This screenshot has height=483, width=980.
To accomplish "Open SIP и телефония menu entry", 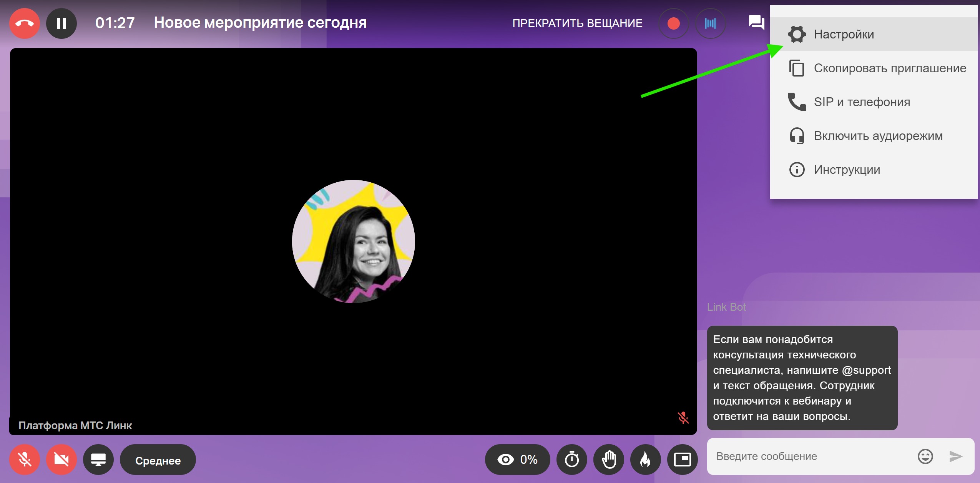I will pos(862,102).
